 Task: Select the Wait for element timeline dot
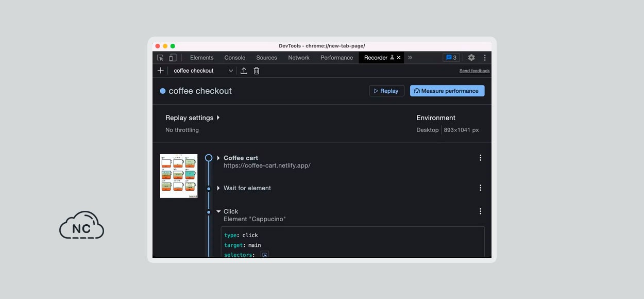(209, 189)
